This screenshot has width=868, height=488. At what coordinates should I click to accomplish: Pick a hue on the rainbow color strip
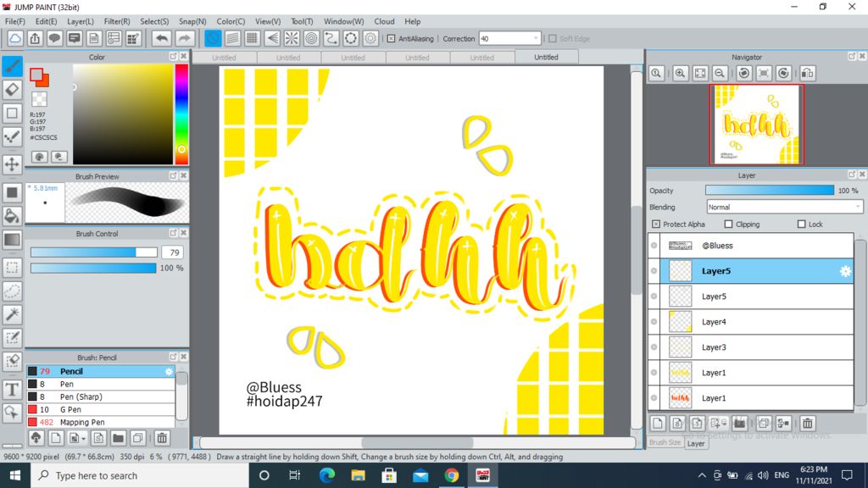click(181, 114)
